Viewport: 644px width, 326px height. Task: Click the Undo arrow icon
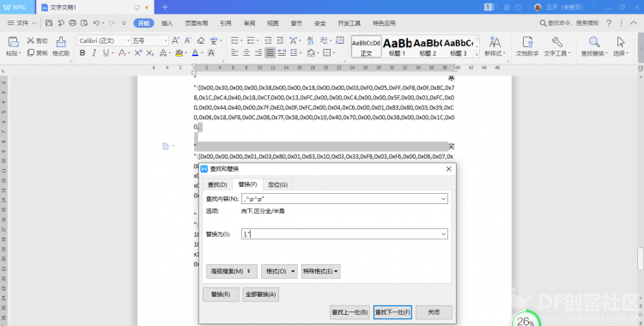click(x=96, y=23)
